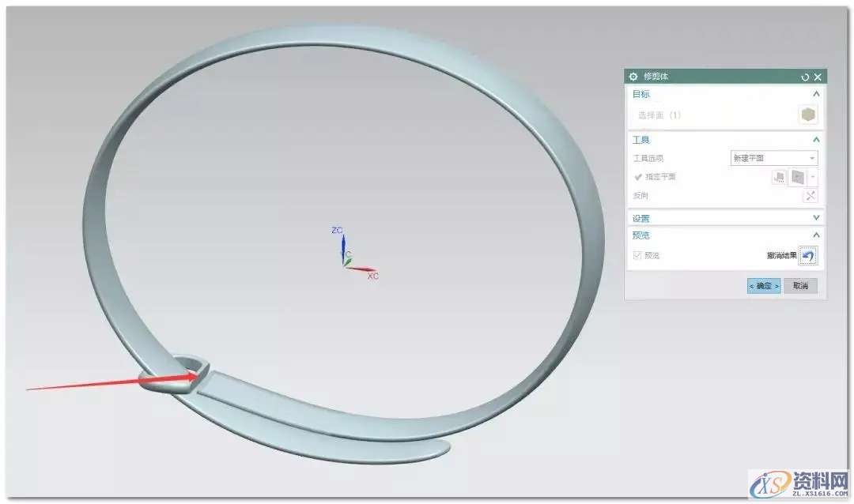Image resolution: width=854 pixels, height=504 pixels.
Task: Collapse the 工具 section
Action: click(x=816, y=140)
